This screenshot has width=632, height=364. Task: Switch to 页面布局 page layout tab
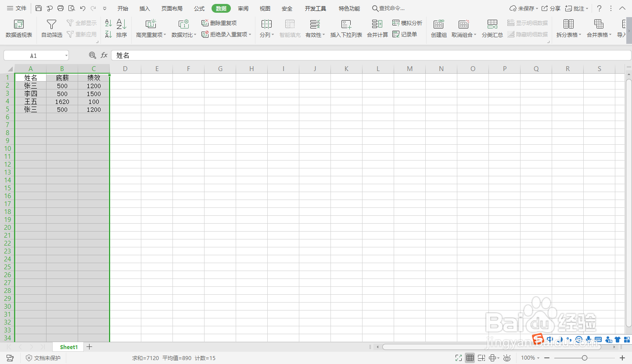172,8
